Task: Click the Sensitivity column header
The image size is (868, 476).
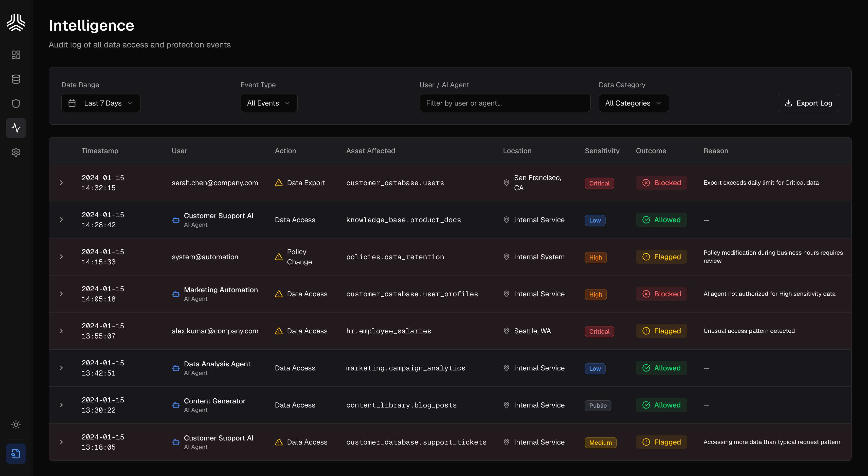Action: [602, 151]
